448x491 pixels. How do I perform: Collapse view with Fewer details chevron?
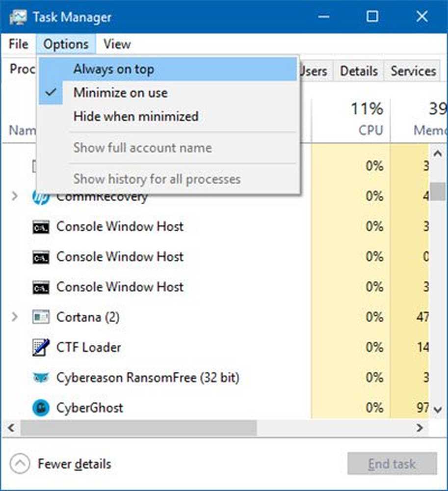coord(20,464)
